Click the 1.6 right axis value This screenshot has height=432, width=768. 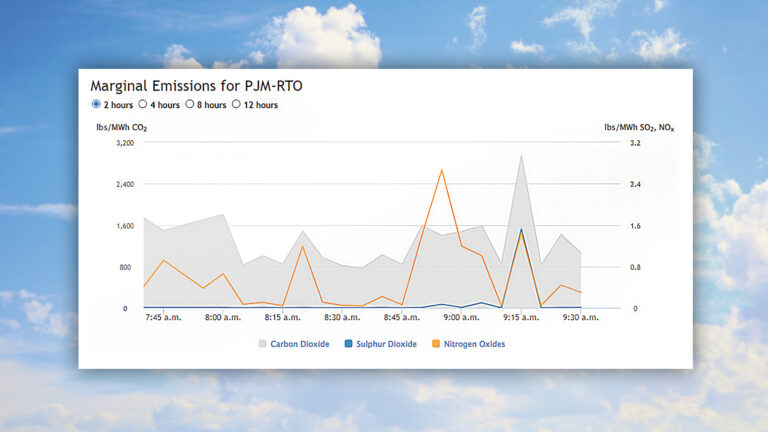tap(635, 226)
